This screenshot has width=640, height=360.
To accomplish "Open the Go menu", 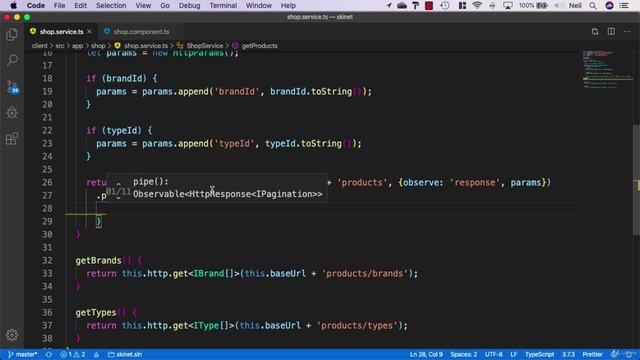I will [x=165, y=5].
